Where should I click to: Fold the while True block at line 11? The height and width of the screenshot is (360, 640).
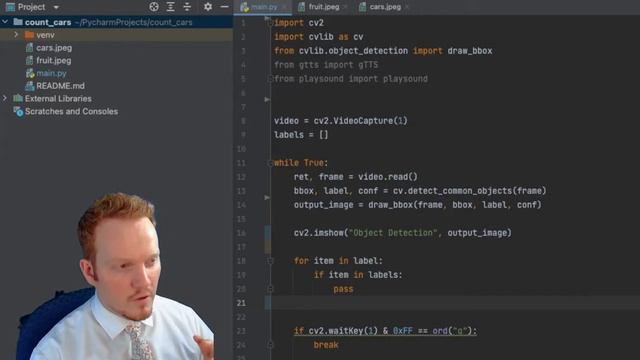[270, 163]
